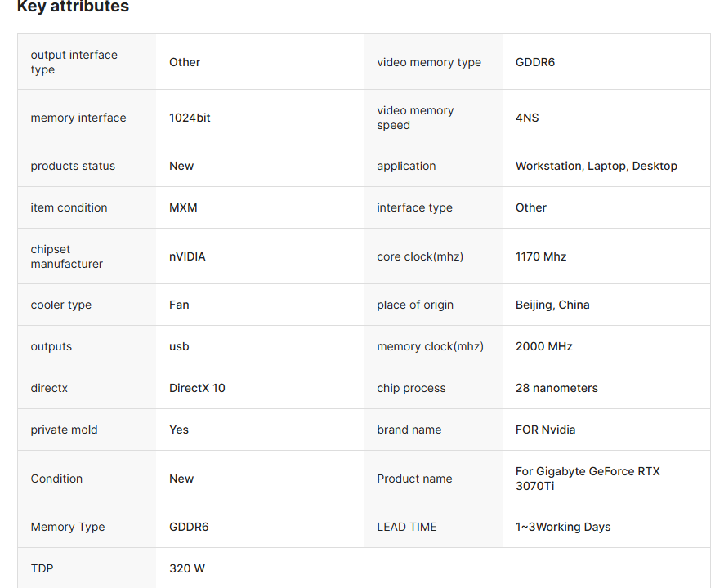This screenshot has height=588, width=724.
Task: Click Workstation, Laptop, Desktop application value
Action: coord(596,166)
